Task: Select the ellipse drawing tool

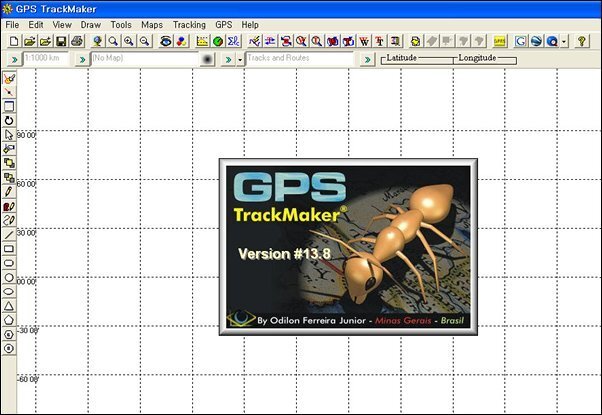Action: click(x=9, y=292)
